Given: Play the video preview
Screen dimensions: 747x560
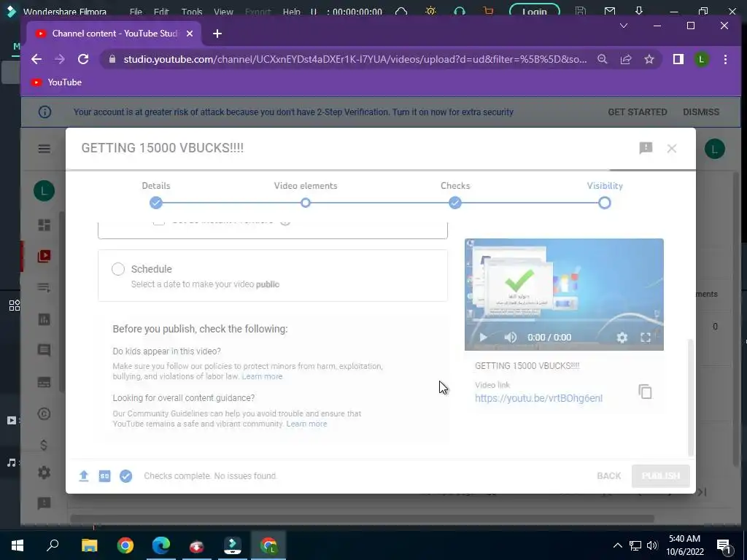Looking at the screenshot, I should click(x=483, y=337).
